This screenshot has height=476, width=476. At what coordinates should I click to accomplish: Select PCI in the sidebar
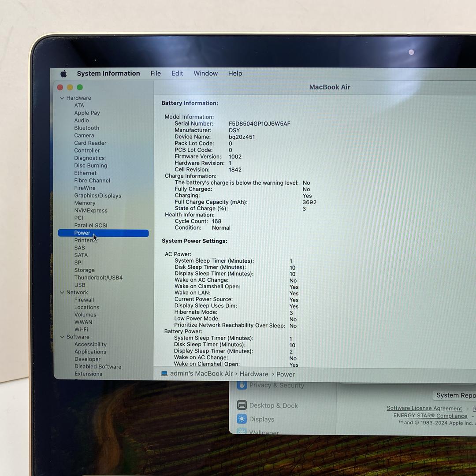(78, 218)
